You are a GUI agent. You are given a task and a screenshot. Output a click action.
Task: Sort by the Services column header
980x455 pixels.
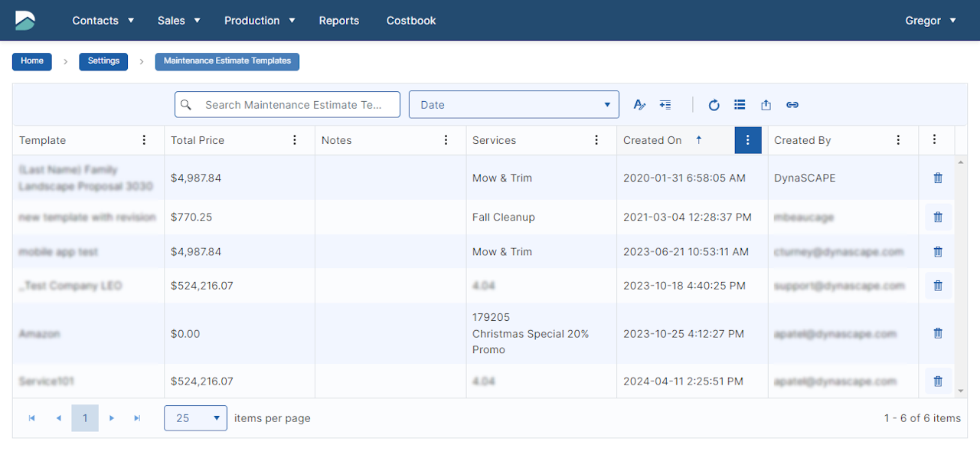495,140
